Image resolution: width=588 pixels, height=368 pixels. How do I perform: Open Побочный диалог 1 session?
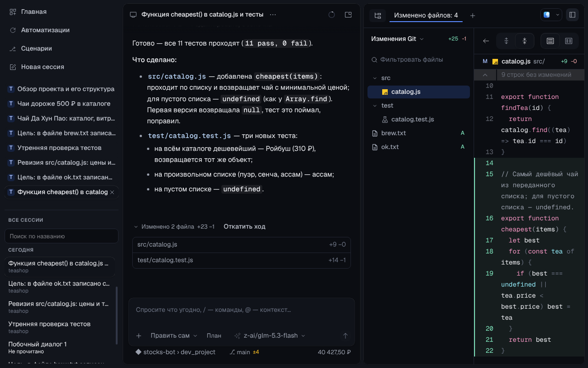(x=60, y=347)
